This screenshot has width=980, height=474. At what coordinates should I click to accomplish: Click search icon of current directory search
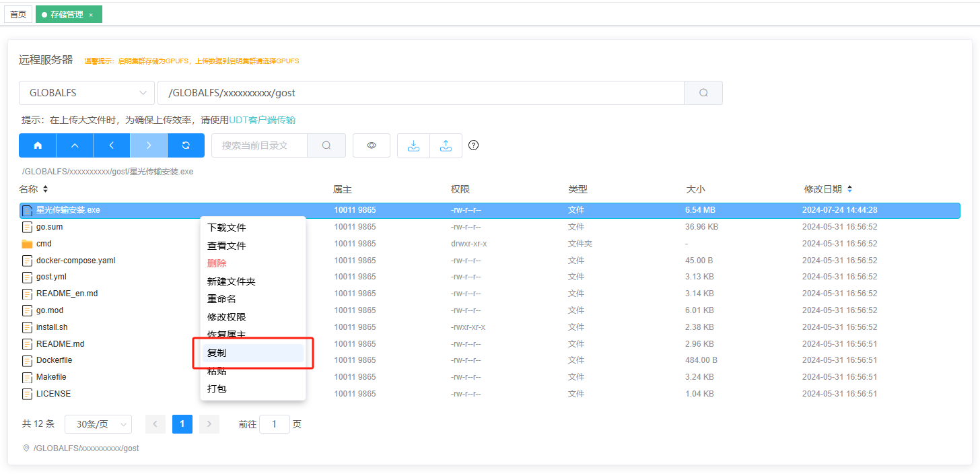[x=326, y=145]
